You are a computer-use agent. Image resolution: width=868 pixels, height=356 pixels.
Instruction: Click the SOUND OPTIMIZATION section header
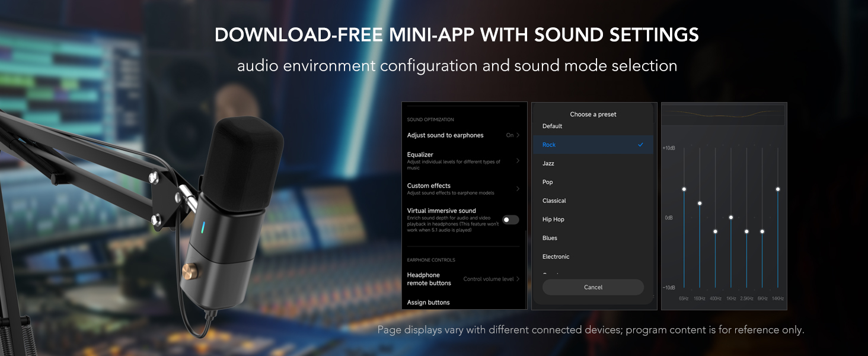[430, 120]
